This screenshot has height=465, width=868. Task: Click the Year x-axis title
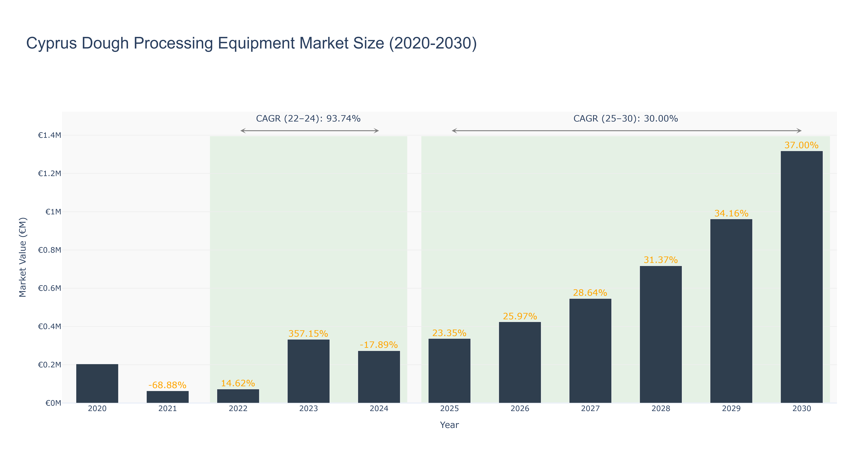pyautogui.click(x=449, y=425)
